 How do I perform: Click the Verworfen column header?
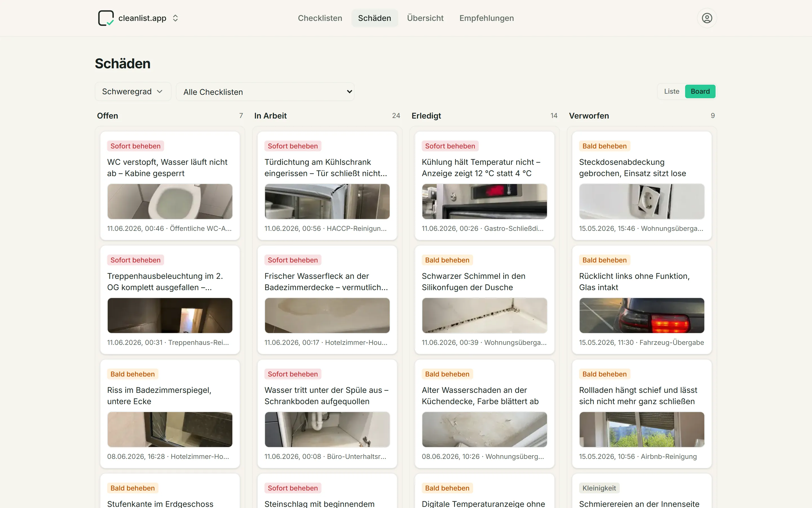coord(588,116)
